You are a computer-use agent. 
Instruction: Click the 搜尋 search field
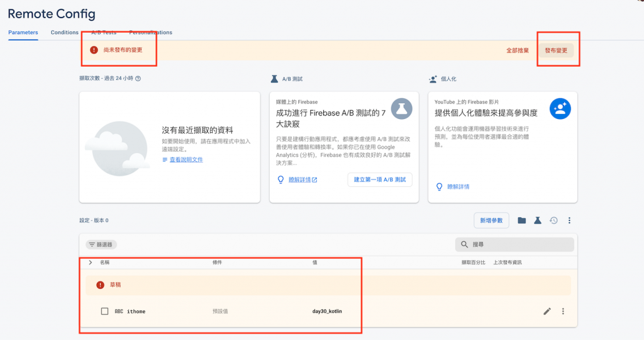coord(514,245)
